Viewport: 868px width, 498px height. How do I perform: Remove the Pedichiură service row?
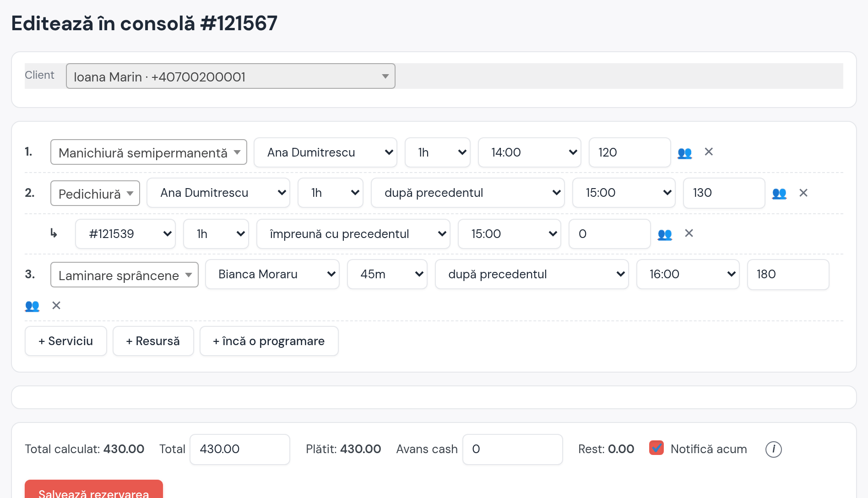pyautogui.click(x=803, y=193)
